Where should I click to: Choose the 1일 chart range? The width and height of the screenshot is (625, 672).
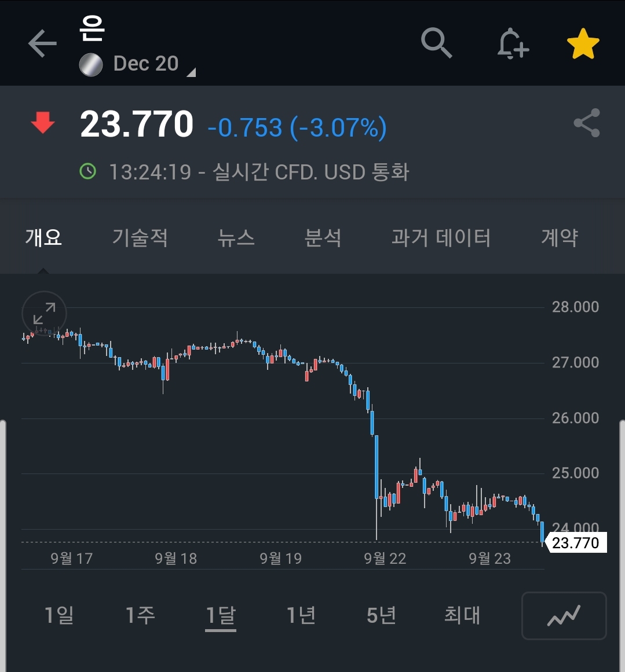coord(59,615)
